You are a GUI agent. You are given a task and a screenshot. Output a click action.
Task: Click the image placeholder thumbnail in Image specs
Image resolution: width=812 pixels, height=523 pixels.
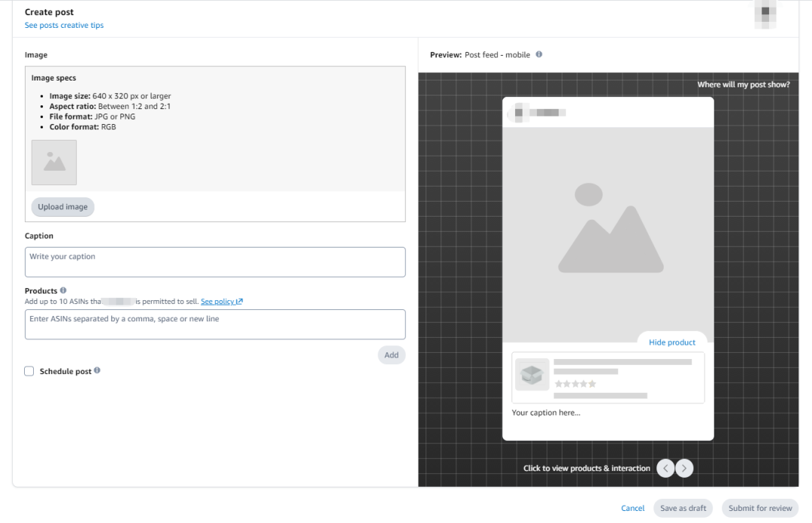click(x=54, y=162)
